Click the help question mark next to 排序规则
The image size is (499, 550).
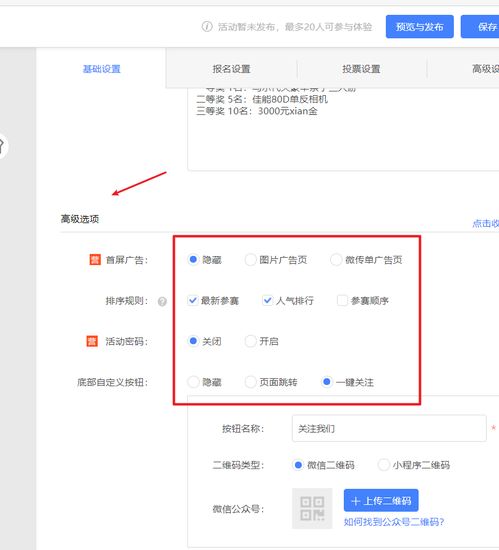coord(162,301)
